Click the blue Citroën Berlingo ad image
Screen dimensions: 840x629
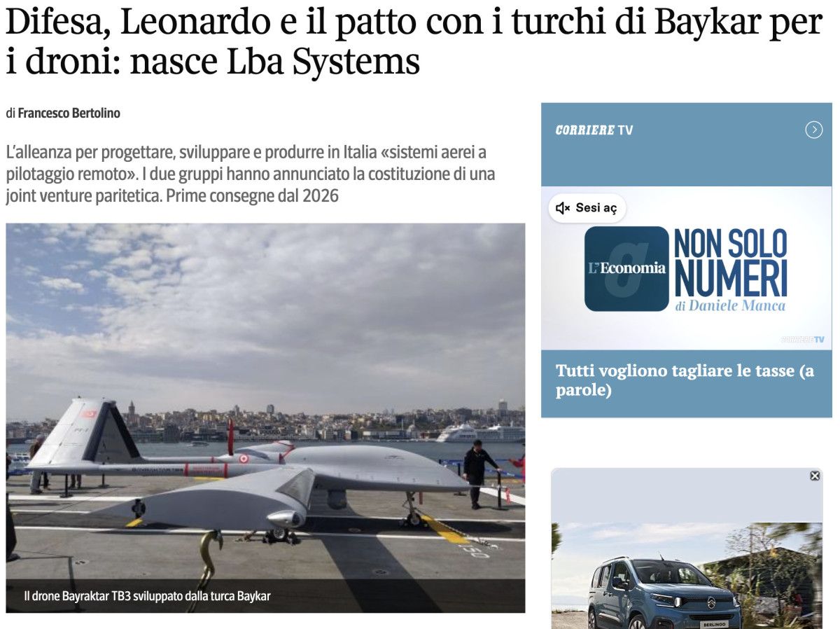(x=687, y=574)
